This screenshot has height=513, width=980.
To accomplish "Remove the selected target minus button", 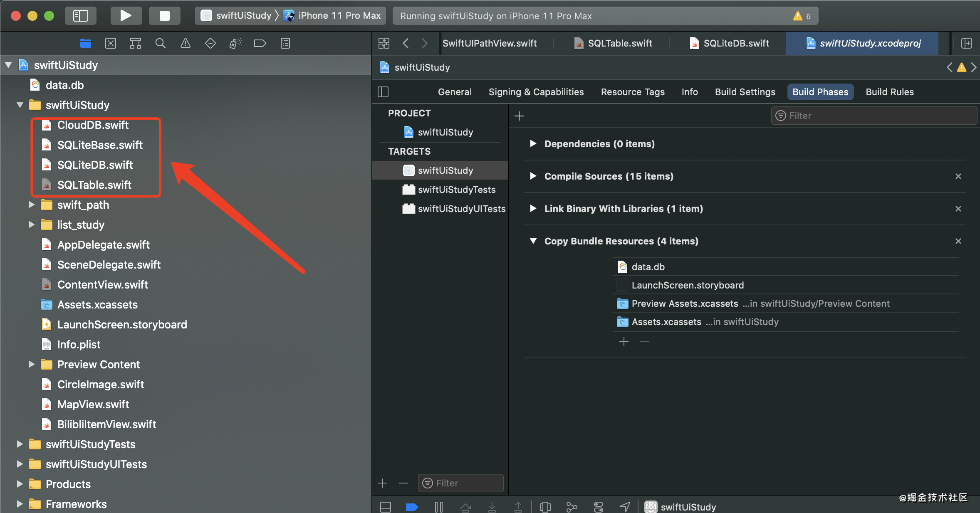I will click(x=403, y=483).
